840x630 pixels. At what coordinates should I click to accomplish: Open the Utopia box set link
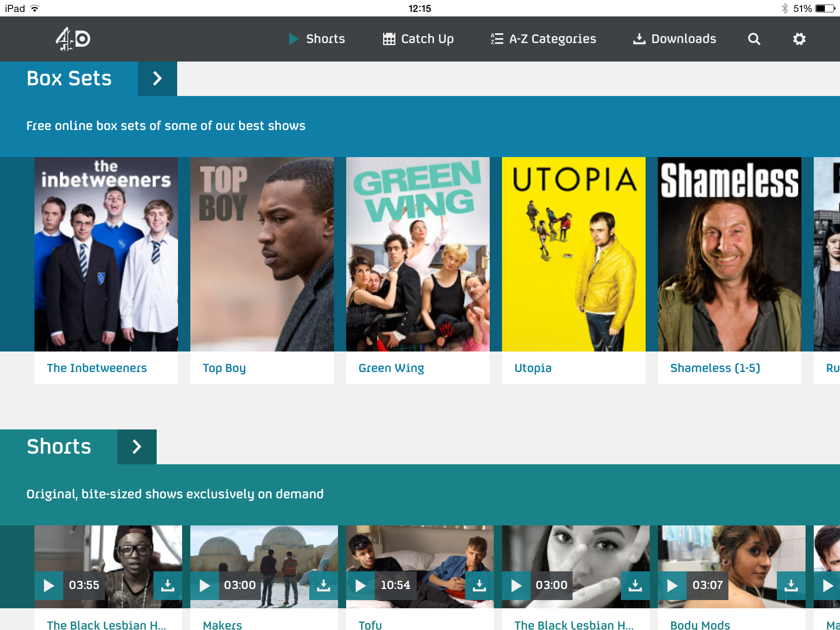coord(533,368)
